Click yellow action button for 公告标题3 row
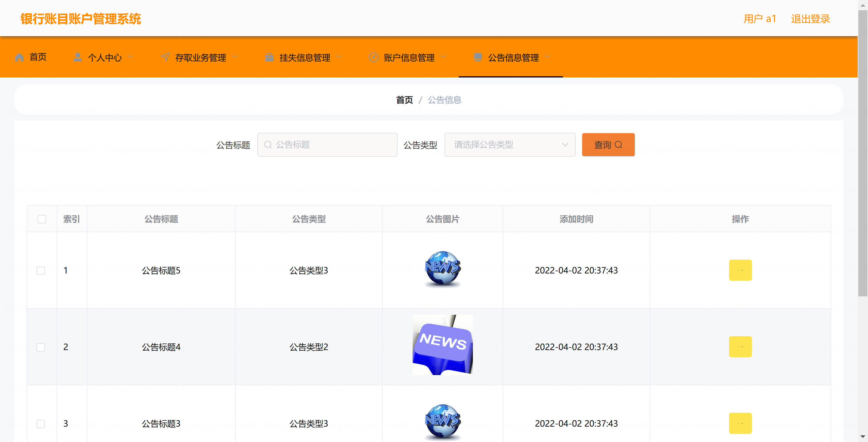868x442 pixels. pyautogui.click(x=740, y=423)
